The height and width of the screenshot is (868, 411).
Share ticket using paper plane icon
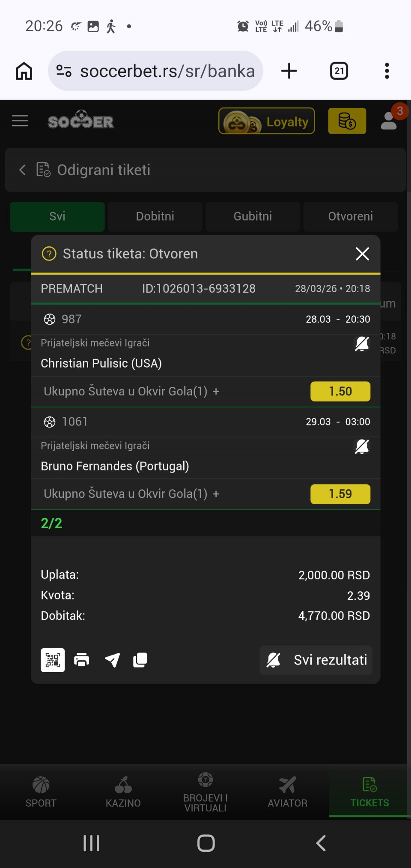[x=112, y=660]
